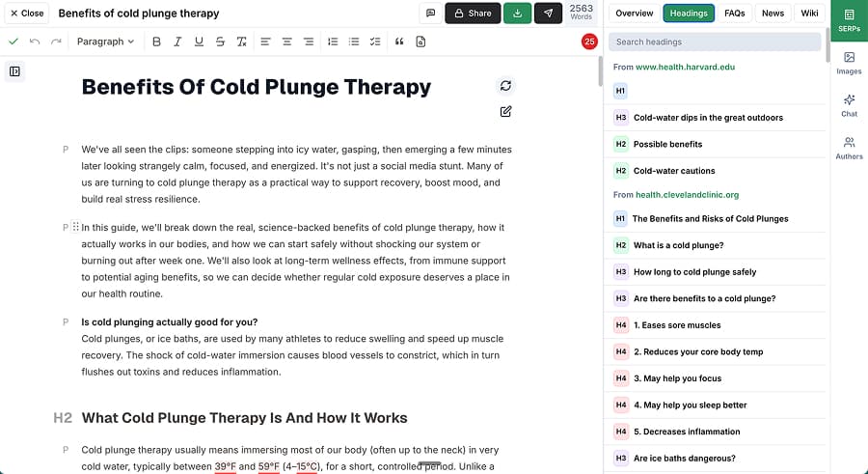Image resolution: width=868 pixels, height=474 pixels.
Task: Toggle italic formatting
Action: pos(176,42)
